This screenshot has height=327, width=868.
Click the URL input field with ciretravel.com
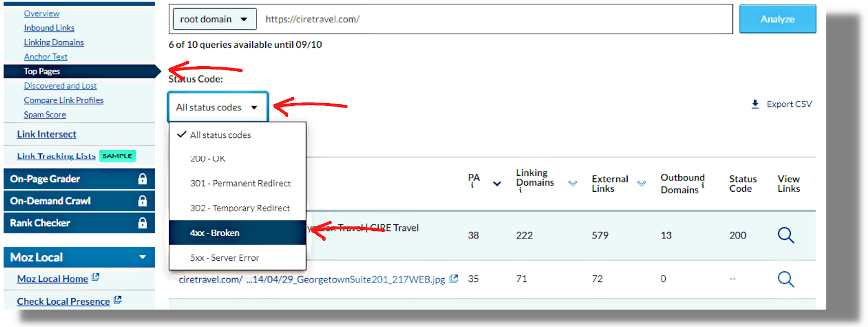pos(495,19)
